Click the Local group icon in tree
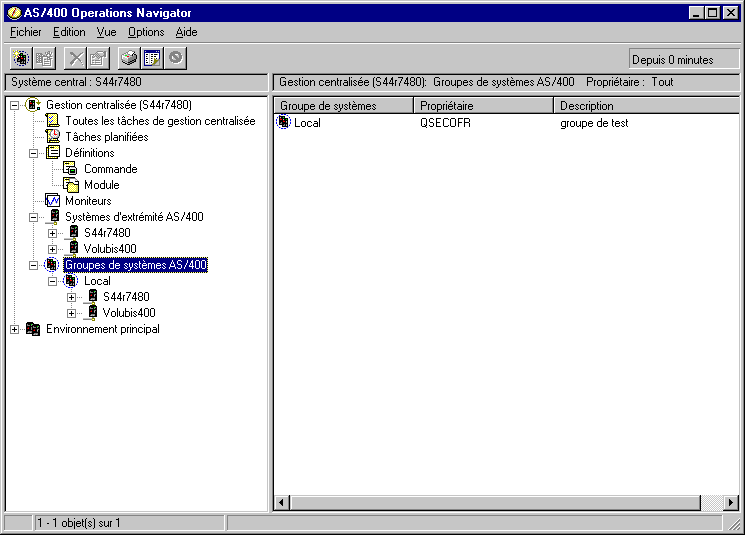 pos(70,280)
